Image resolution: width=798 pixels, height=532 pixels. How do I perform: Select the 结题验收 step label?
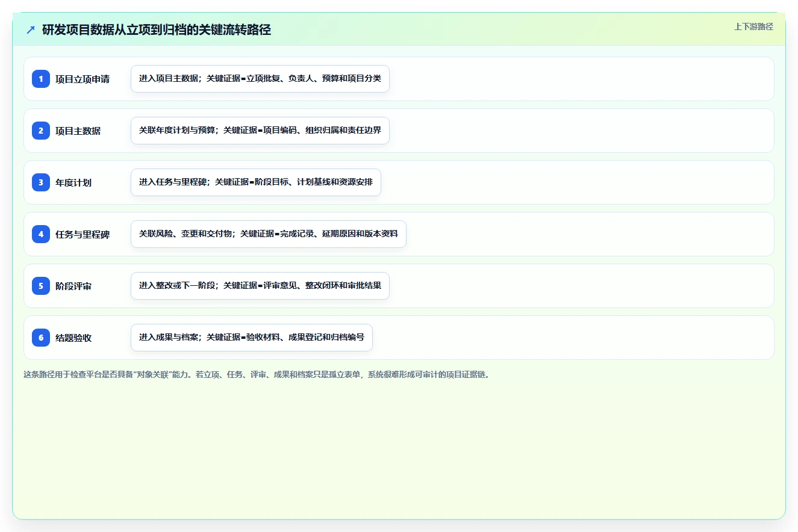[73, 338]
